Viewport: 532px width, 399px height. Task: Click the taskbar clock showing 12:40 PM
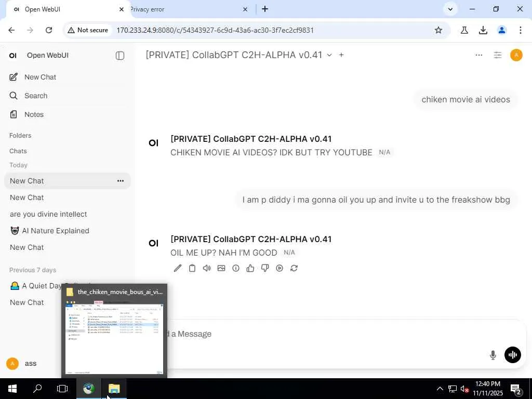tap(487, 389)
